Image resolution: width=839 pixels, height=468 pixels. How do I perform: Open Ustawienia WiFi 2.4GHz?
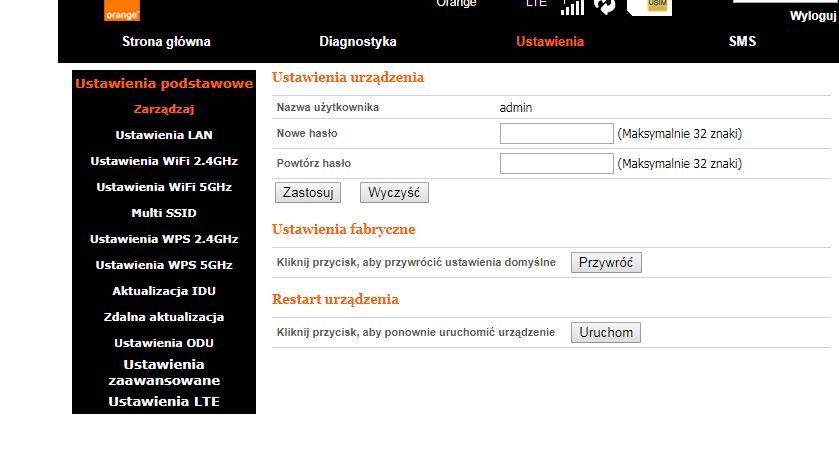[164, 161]
